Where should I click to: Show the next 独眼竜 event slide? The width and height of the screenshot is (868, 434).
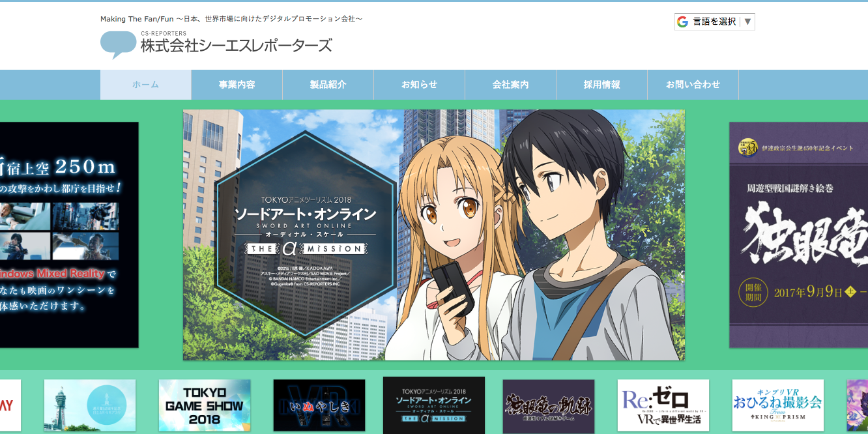[798, 235]
